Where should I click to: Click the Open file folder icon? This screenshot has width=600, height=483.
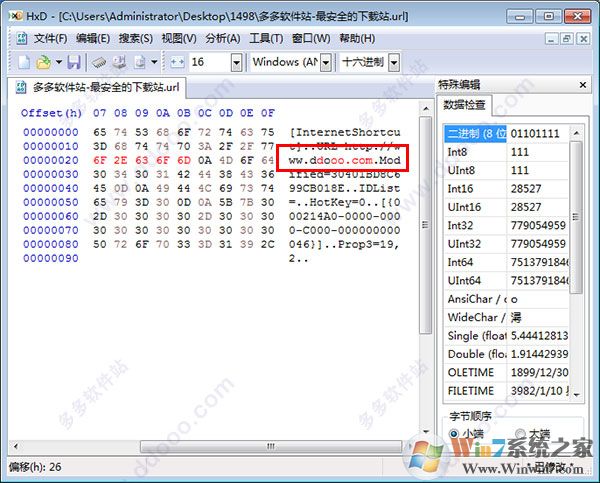coord(43,62)
